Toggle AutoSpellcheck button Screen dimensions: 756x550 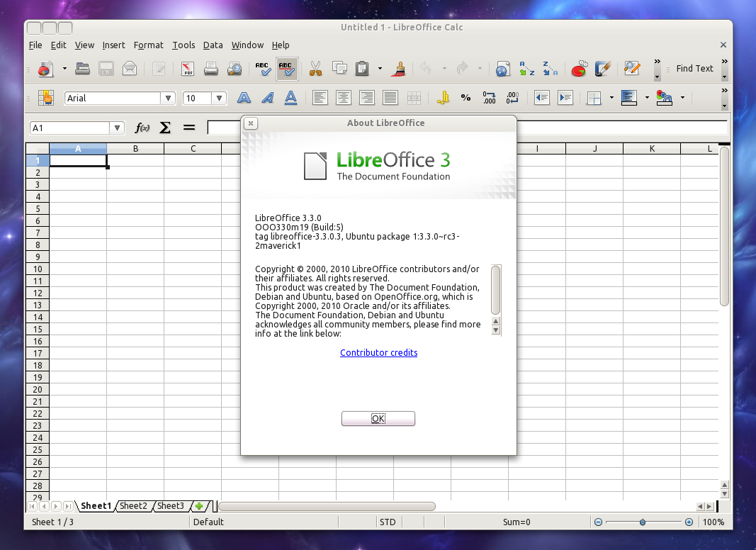286,69
